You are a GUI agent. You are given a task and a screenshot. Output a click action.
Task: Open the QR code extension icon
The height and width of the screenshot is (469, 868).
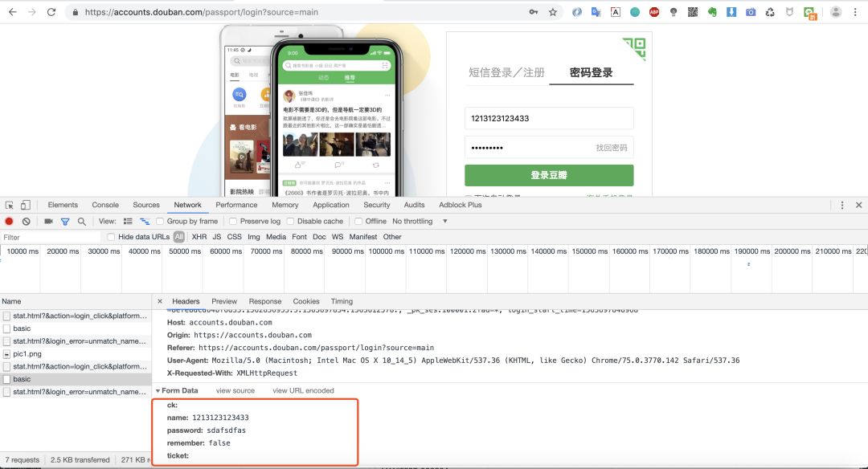coord(693,11)
